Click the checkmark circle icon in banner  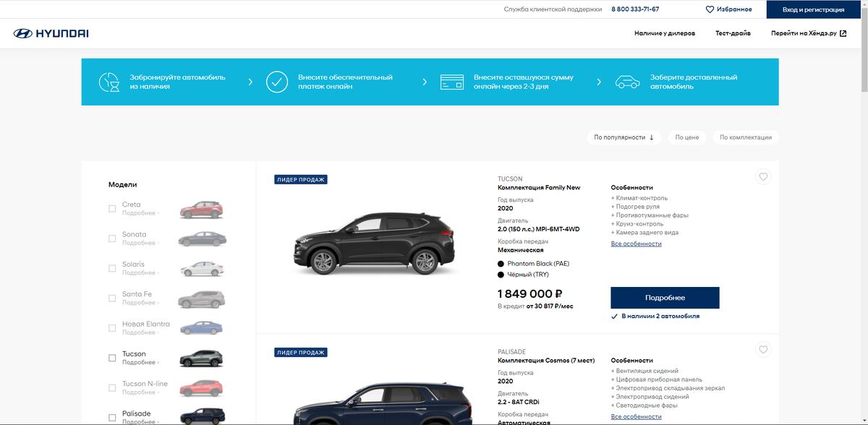pos(277,82)
